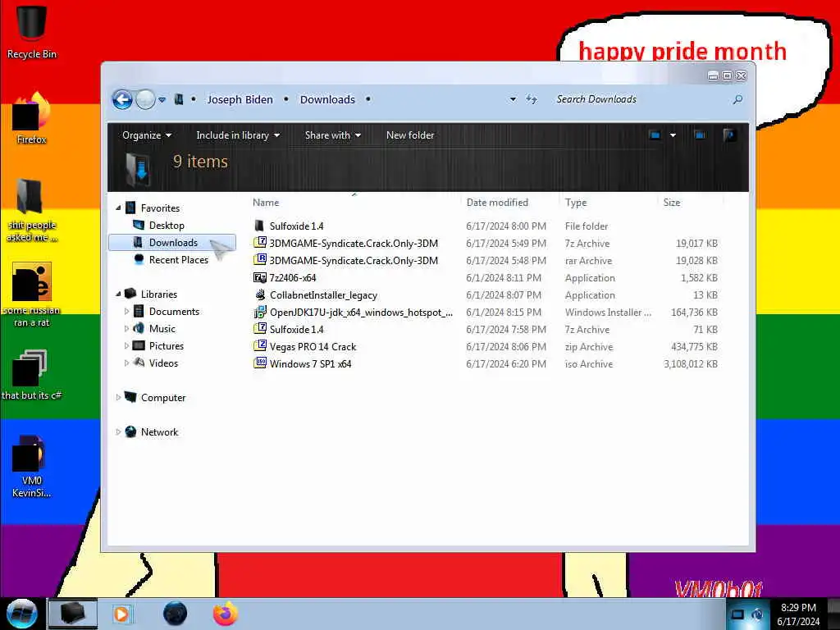Select the Sulfoxide 1.4 file folder
This screenshot has height=630, width=840.
(x=296, y=226)
